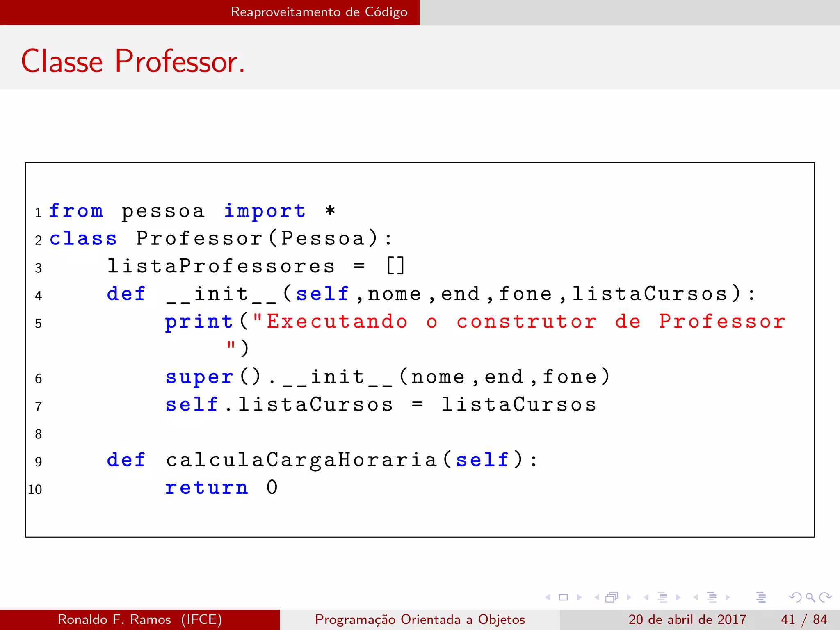
Task: Click 'def calculaCargaHoraria(self):' line
Action: click(322, 460)
